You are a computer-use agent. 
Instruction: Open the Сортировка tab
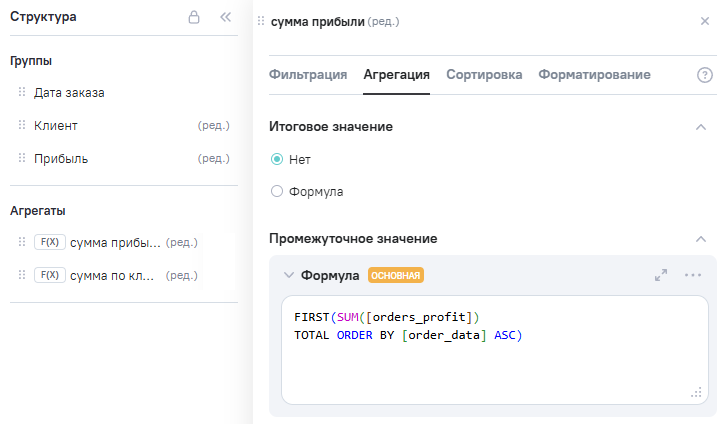click(484, 75)
